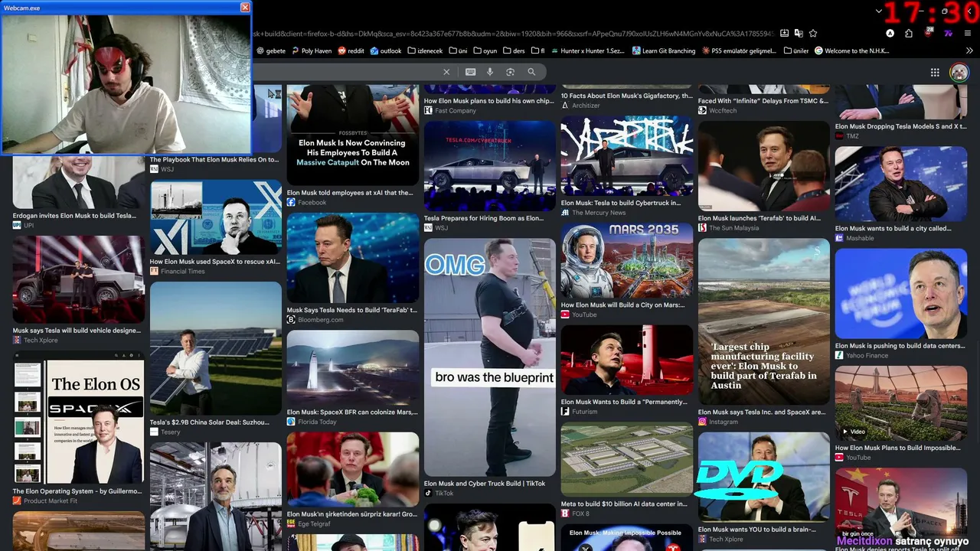The image size is (980, 551).
Task: Clear the Google search box text
Action: pos(446,72)
